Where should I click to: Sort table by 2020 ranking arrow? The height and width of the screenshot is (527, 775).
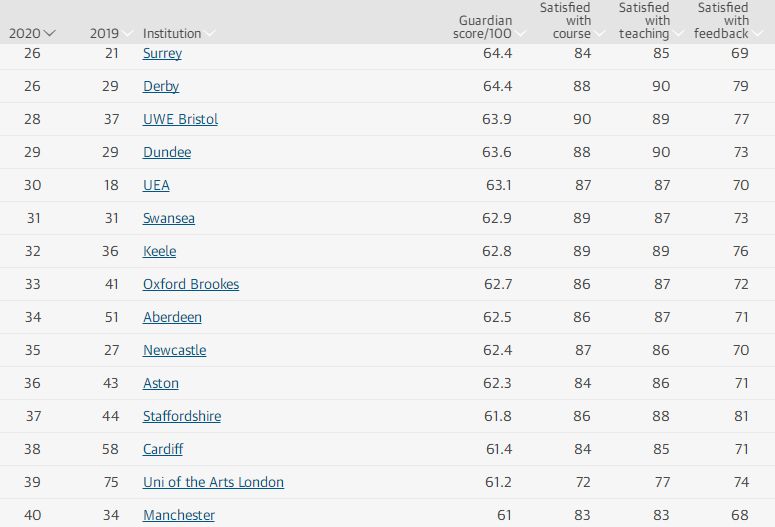click(49, 34)
